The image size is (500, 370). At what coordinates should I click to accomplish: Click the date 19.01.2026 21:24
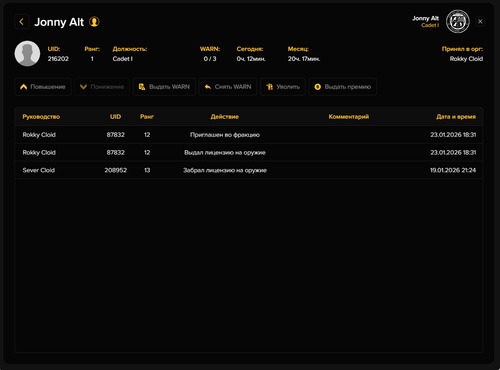pos(453,170)
